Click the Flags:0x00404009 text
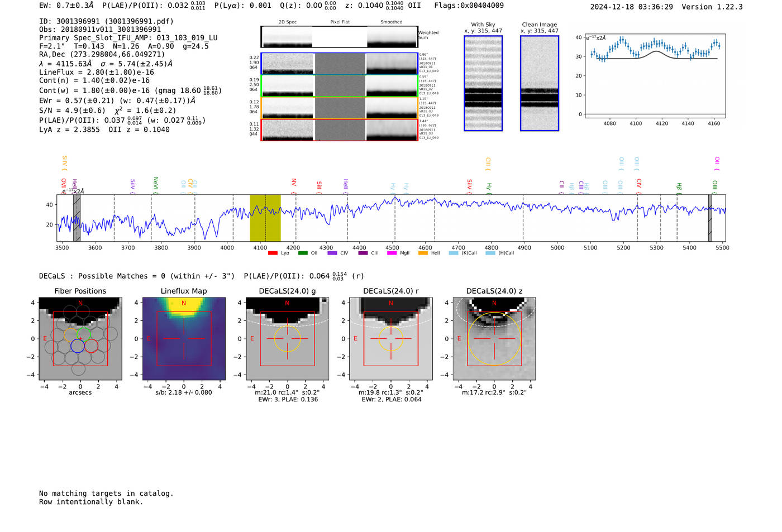 click(469, 6)
